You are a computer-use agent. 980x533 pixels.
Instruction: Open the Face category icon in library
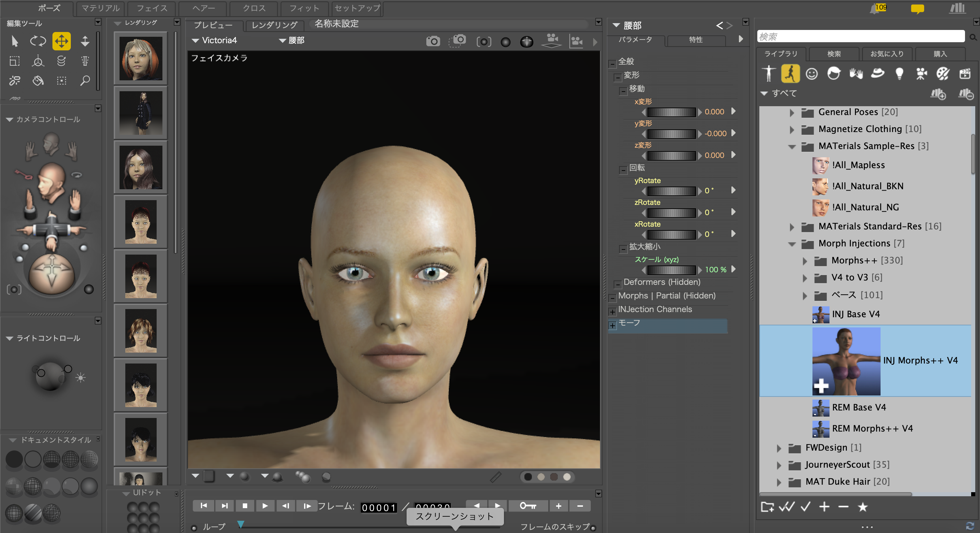click(x=811, y=74)
